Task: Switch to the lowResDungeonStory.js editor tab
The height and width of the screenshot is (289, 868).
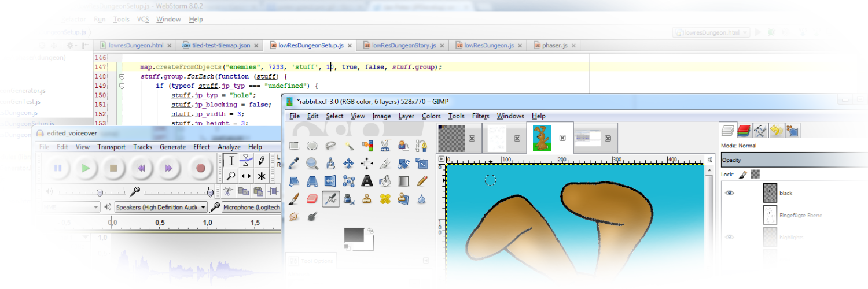Action: [x=404, y=45]
